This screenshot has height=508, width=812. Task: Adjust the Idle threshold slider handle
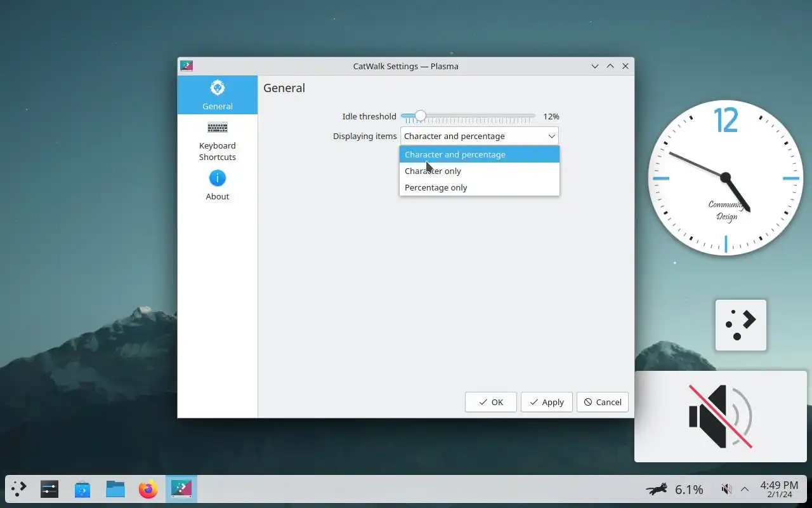421,116
